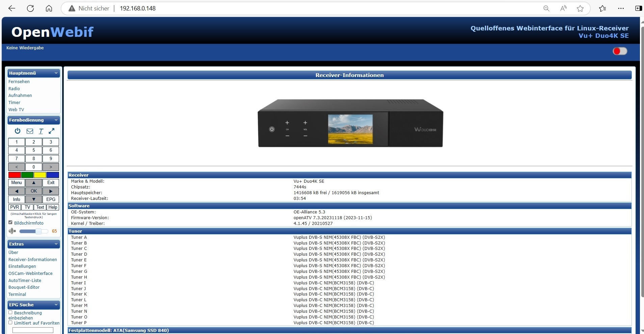Click the expand arrows icon in Fernbedienung
This screenshot has width=644, height=334.
click(52, 131)
